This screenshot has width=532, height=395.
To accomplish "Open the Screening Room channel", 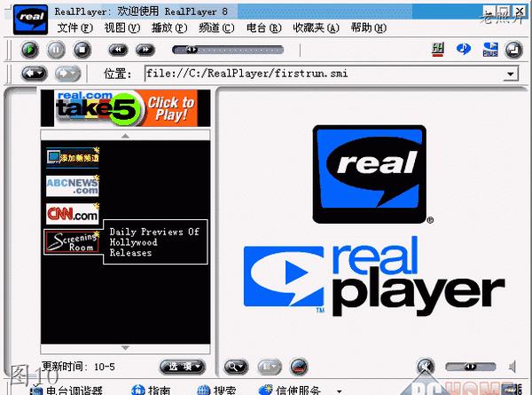I will [x=73, y=242].
